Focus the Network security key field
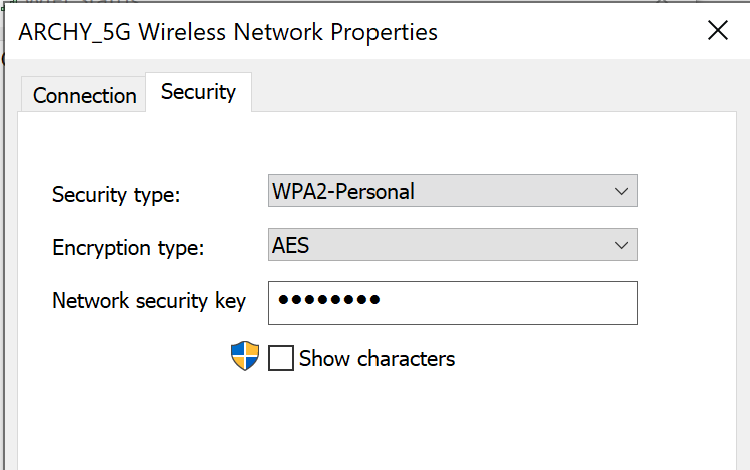Image resolution: width=750 pixels, height=470 pixels. tap(452, 303)
